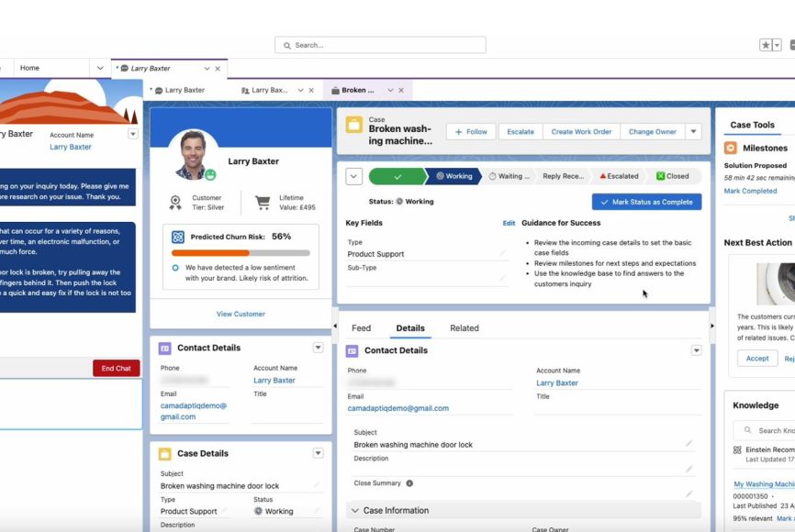Click Mark Status as Complete button
Viewport: 795px width, 532px height.
point(646,202)
